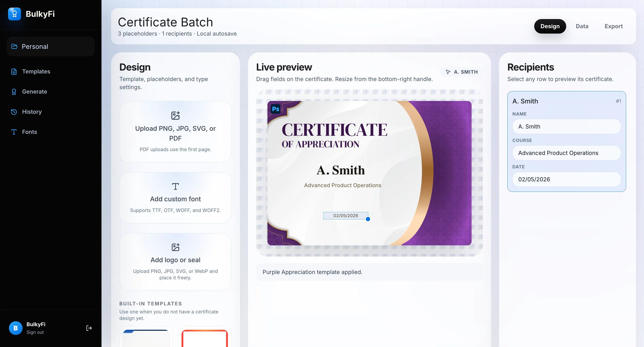
Task: Click the blue resize handle on date field
Action: [x=368, y=219]
